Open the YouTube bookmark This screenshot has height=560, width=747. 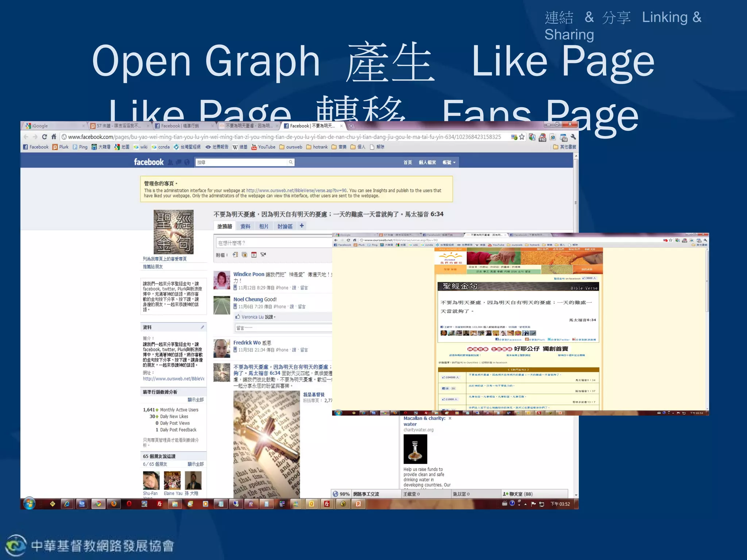pos(263,147)
